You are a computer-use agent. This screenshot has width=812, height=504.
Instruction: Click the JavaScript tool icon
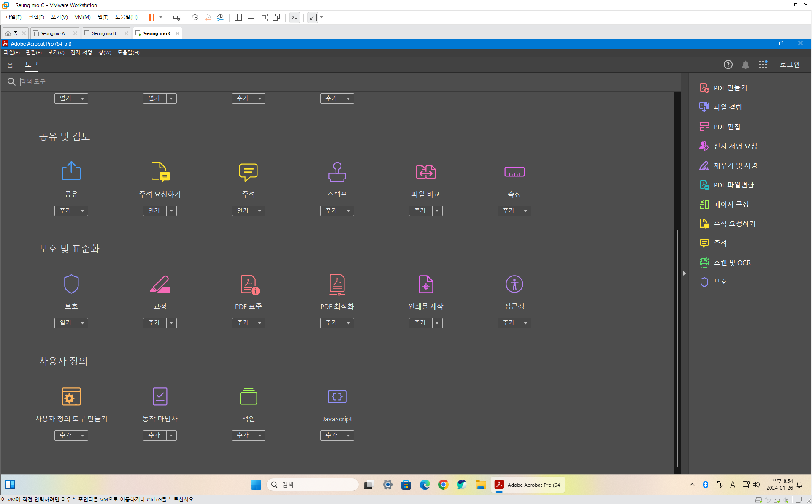(x=337, y=396)
